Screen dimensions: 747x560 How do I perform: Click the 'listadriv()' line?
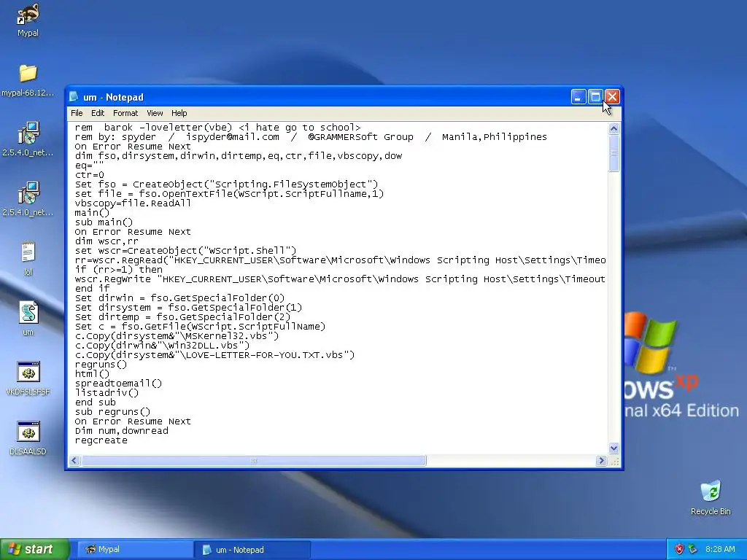tap(107, 393)
